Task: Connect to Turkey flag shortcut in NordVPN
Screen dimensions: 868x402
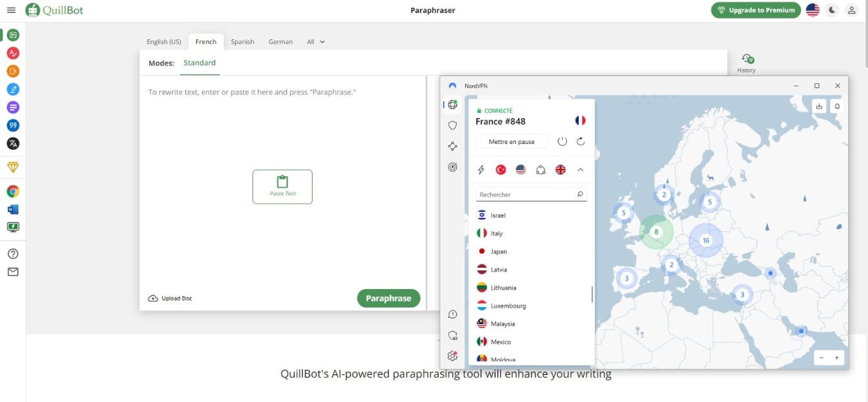Action: click(501, 170)
